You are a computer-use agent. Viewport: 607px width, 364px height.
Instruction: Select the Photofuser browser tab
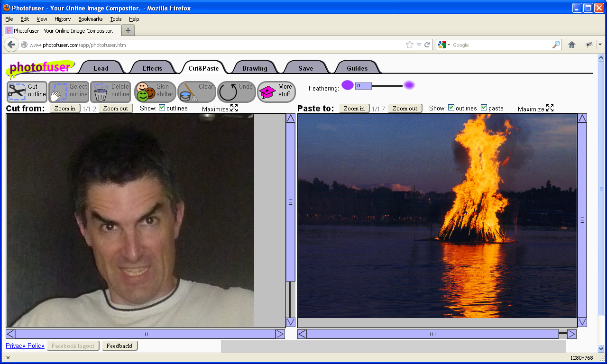pos(62,30)
